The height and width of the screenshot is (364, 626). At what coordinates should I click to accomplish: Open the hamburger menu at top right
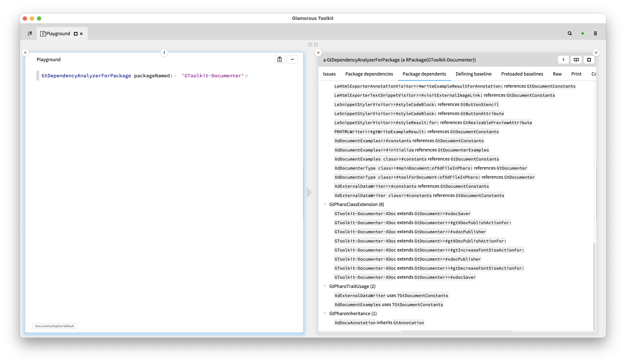(595, 33)
